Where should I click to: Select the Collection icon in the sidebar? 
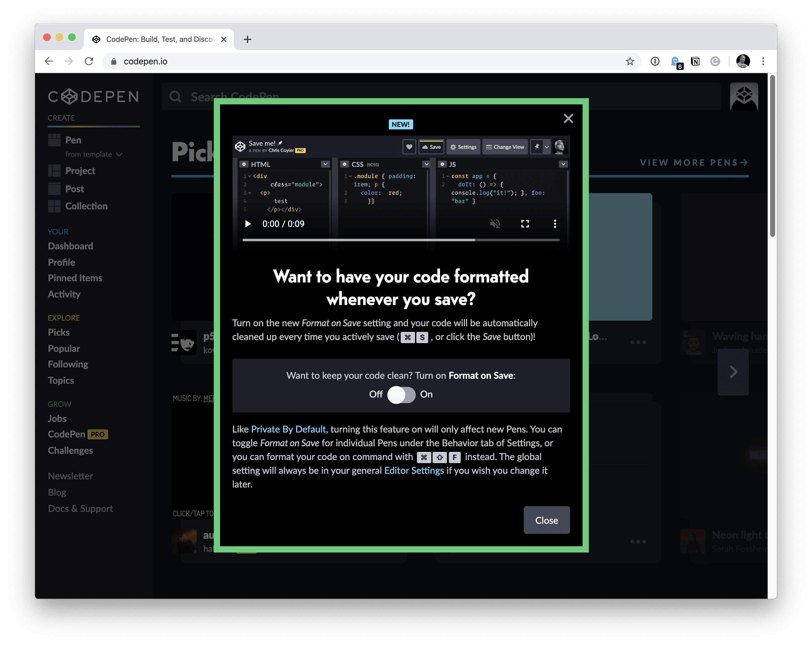point(55,206)
